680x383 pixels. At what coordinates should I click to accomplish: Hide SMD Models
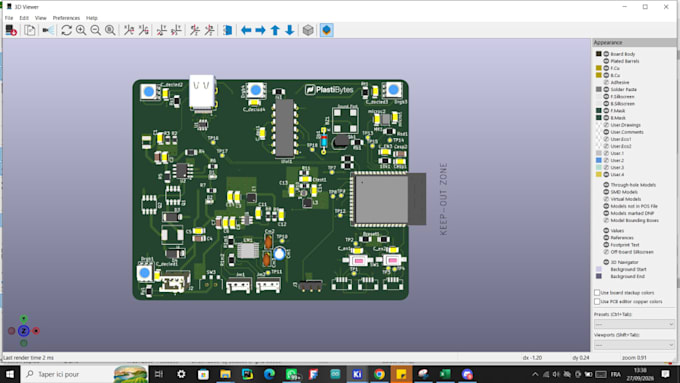[606, 192]
